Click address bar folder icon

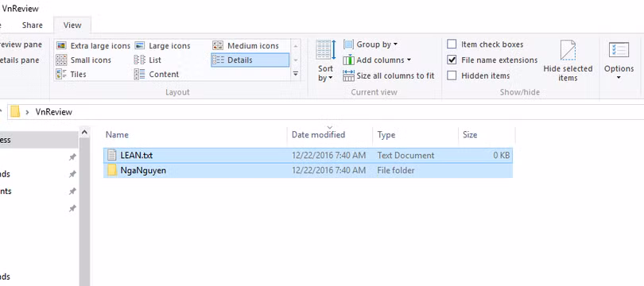pyautogui.click(x=15, y=112)
